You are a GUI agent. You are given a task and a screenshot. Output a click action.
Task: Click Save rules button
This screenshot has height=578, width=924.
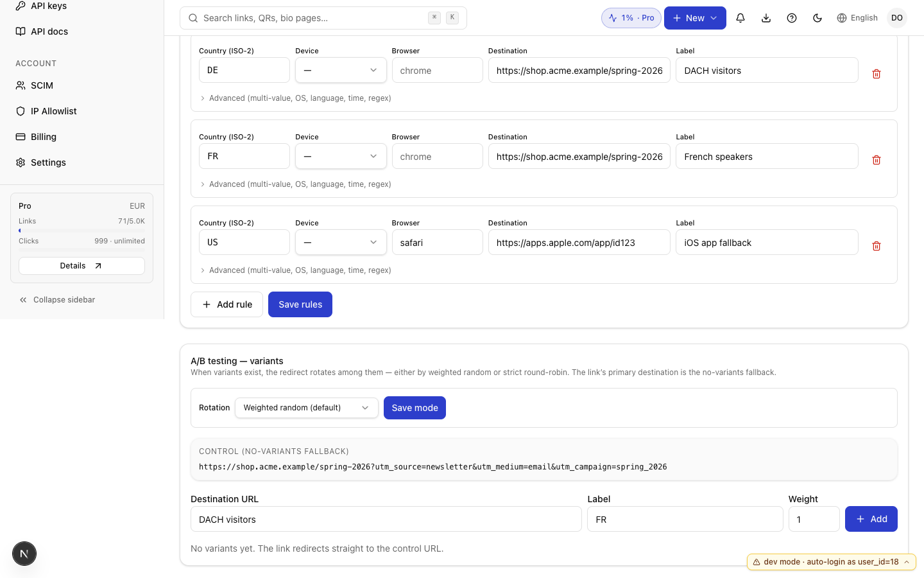[x=300, y=304]
